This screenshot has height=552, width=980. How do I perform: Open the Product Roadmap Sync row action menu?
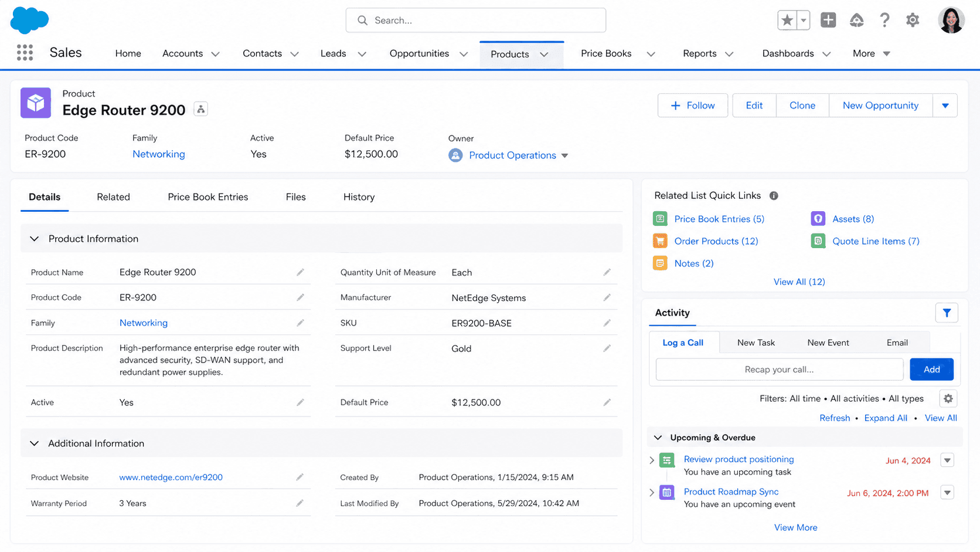pos(947,492)
